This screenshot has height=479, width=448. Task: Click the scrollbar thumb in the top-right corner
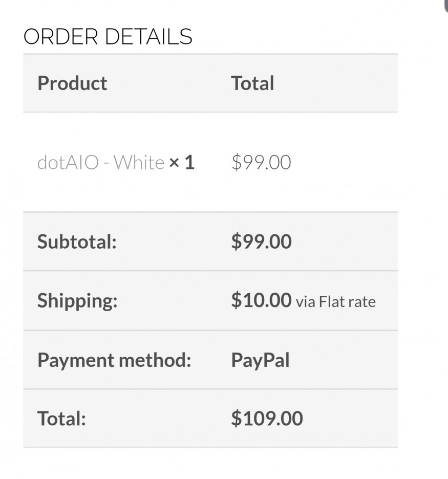(x=445, y=4)
